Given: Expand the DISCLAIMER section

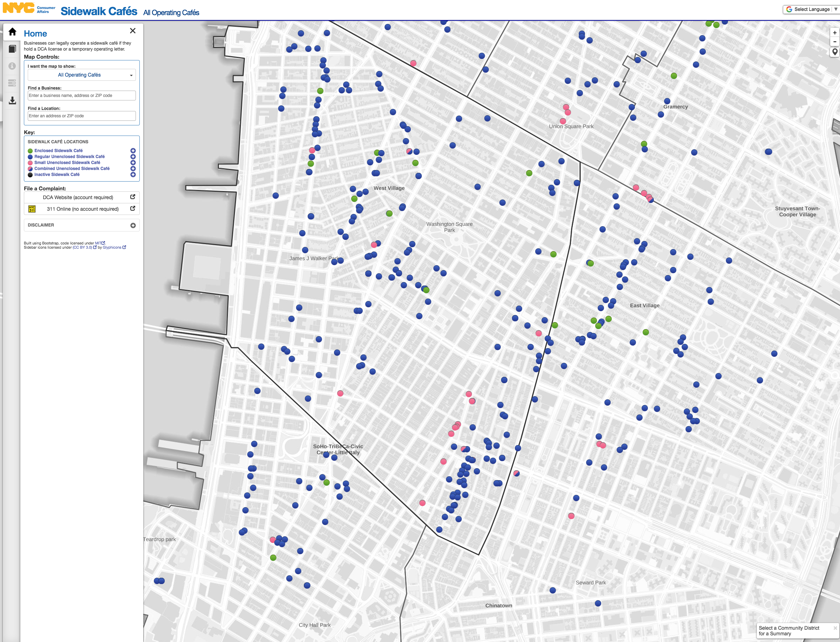Looking at the screenshot, I should click(x=133, y=225).
